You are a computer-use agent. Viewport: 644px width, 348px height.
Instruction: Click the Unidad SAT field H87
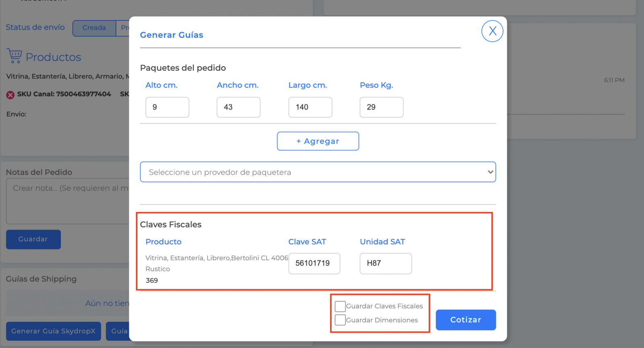click(x=386, y=263)
